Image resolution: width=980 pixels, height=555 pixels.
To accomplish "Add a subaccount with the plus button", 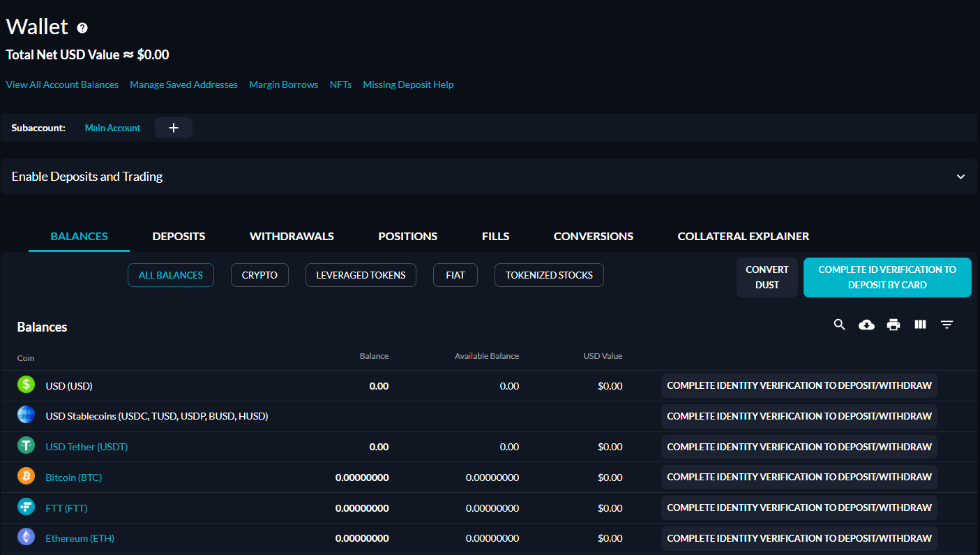I will 174,128.
